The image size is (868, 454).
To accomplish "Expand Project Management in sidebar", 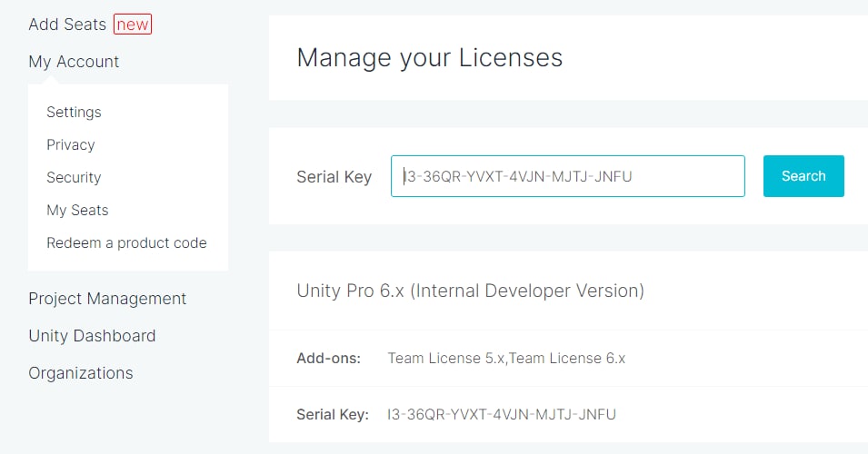I will (x=107, y=299).
